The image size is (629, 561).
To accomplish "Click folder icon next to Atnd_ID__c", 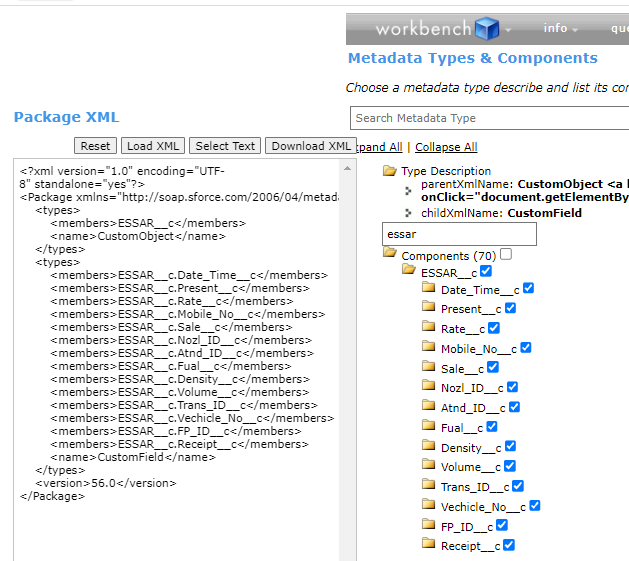I will pos(428,405).
